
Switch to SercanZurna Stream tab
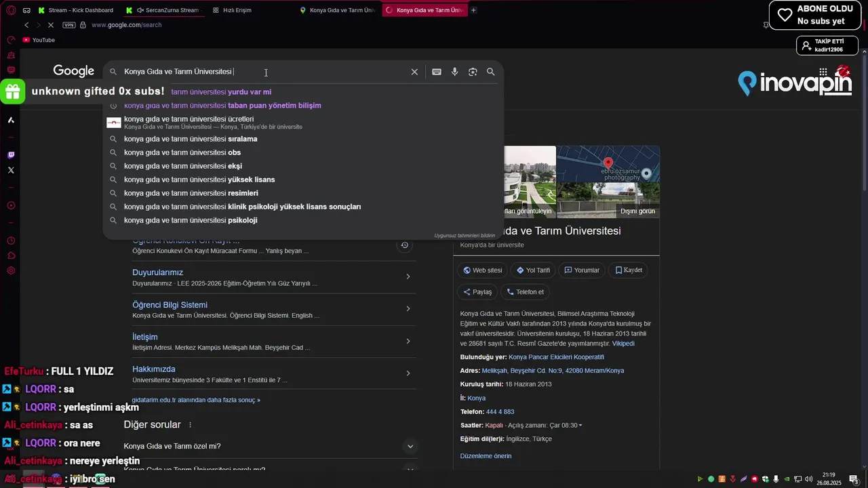[163, 10]
